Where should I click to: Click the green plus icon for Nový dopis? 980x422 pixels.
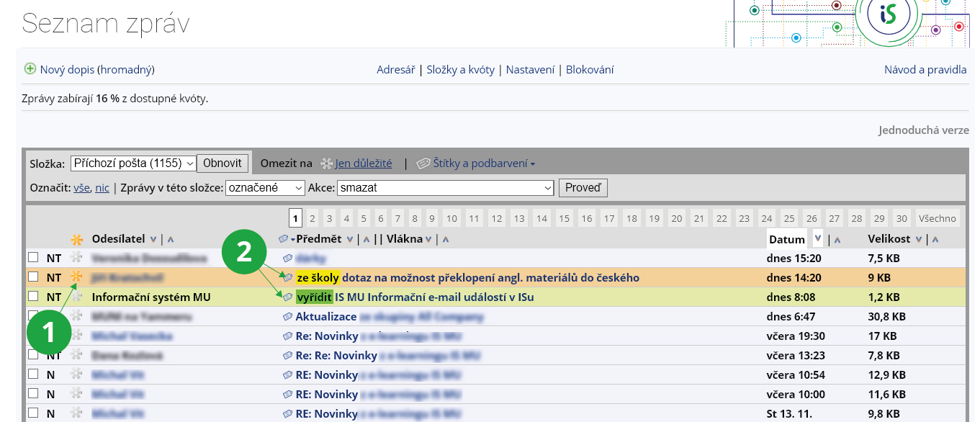30,69
